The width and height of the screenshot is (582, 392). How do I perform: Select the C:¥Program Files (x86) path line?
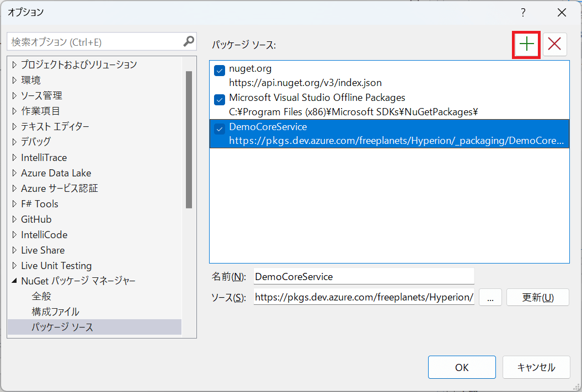[354, 112]
